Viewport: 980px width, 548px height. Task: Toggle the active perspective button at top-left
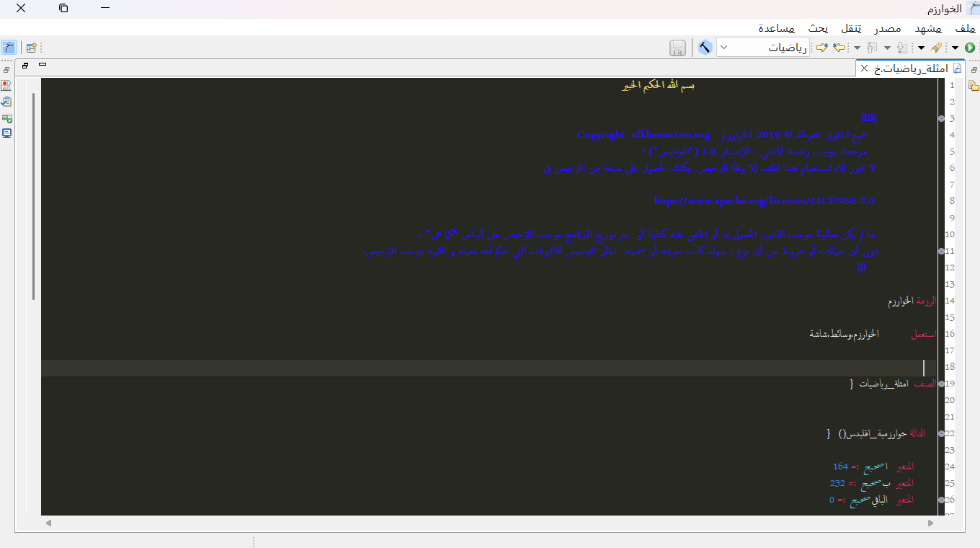(9, 48)
